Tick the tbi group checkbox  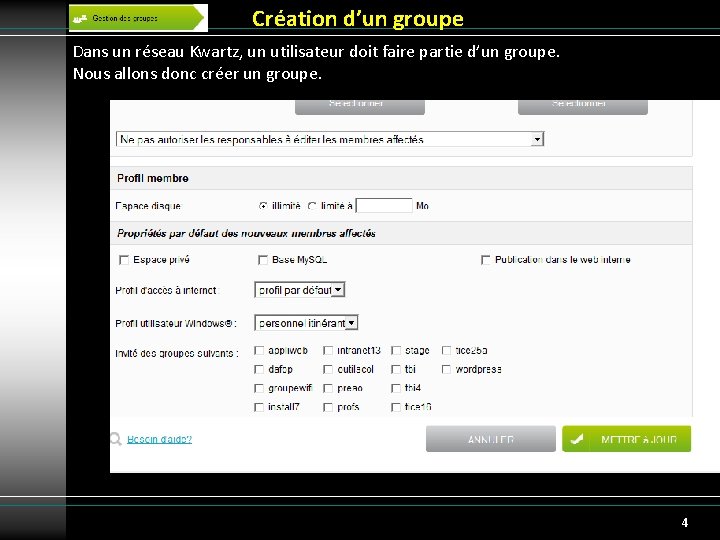coord(396,369)
